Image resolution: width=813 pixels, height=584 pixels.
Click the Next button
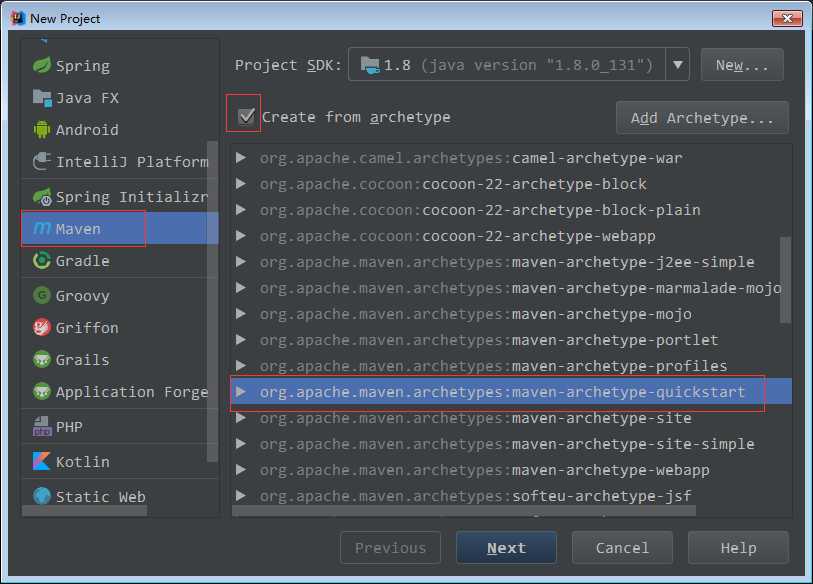506,548
